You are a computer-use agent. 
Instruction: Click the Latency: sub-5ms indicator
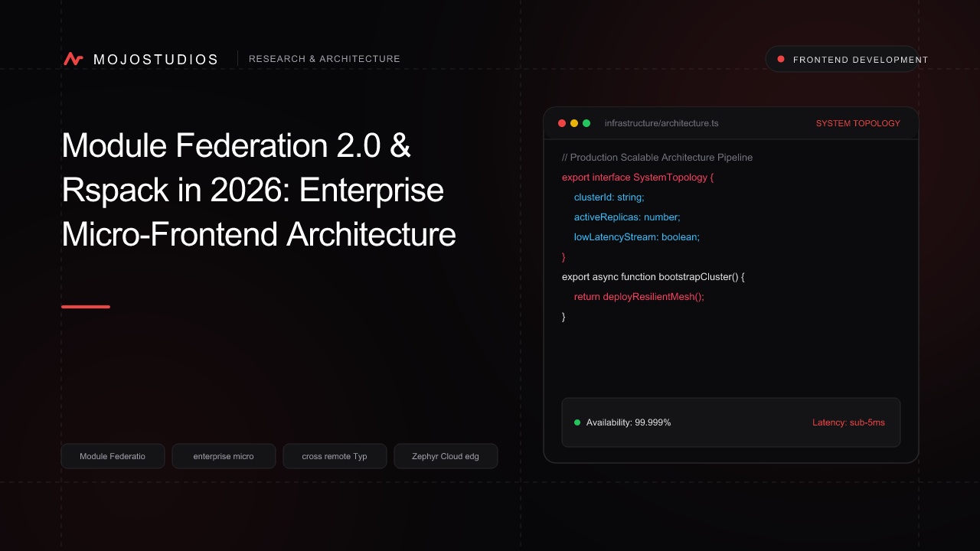tap(848, 422)
